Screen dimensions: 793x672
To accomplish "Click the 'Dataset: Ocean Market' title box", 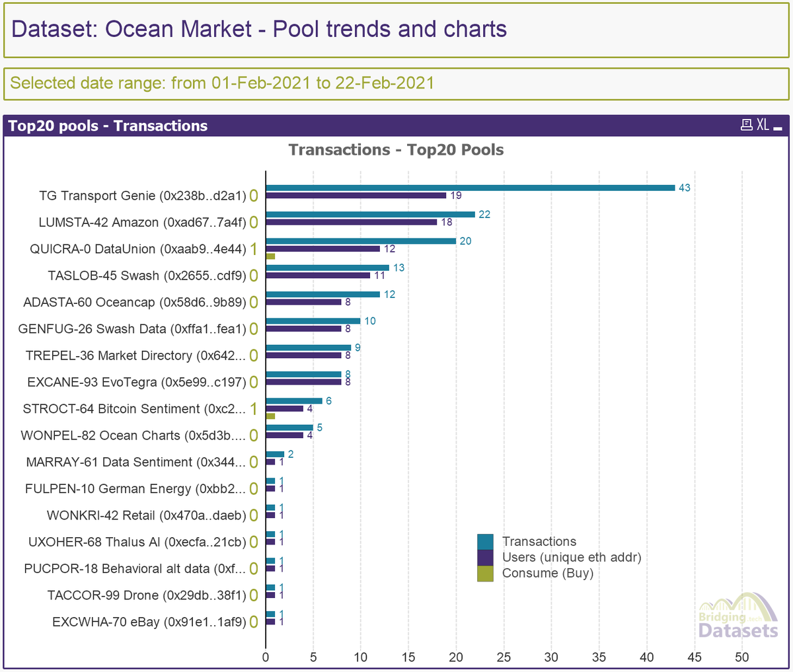I will coord(396,29).
